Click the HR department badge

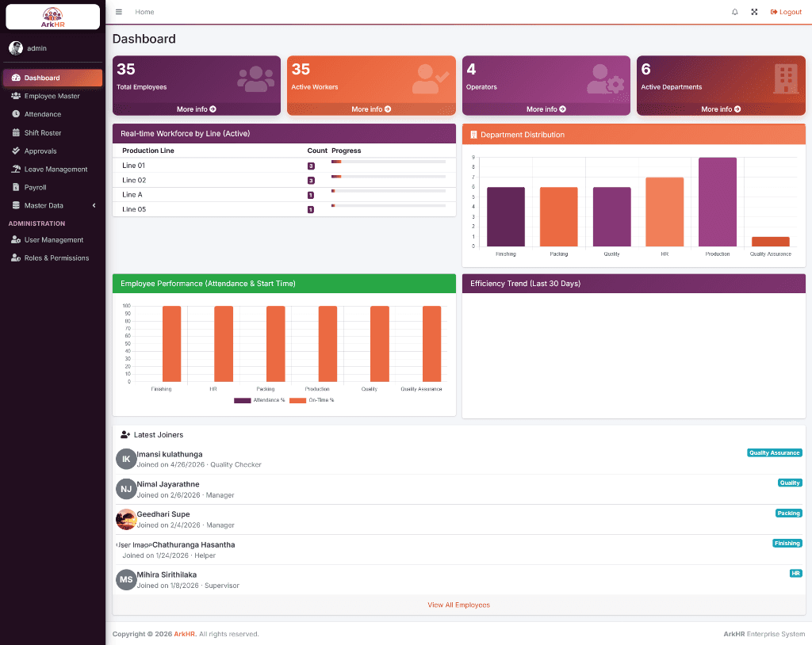click(x=795, y=574)
